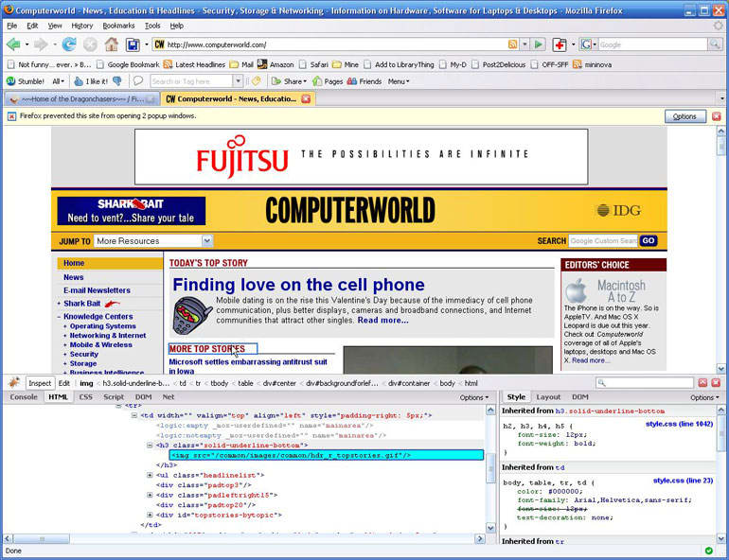Open the Finding love on the cell phone story
This screenshot has width=729, height=560.
[x=298, y=284]
